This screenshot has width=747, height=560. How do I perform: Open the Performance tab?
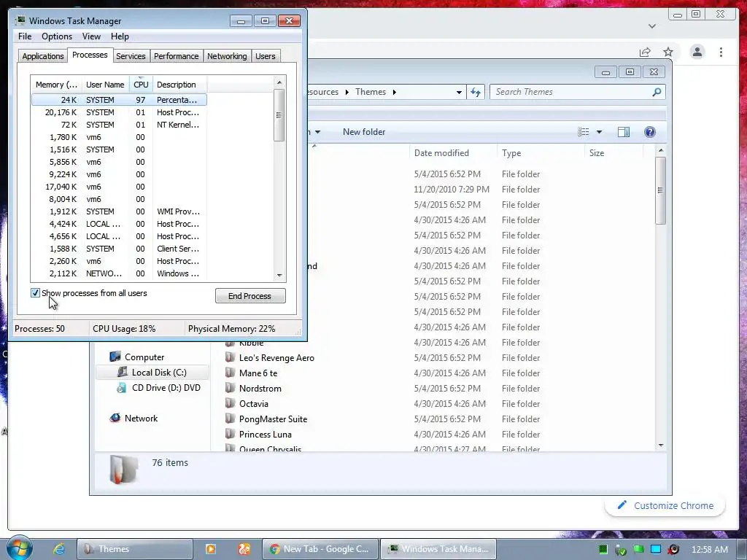(x=177, y=55)
